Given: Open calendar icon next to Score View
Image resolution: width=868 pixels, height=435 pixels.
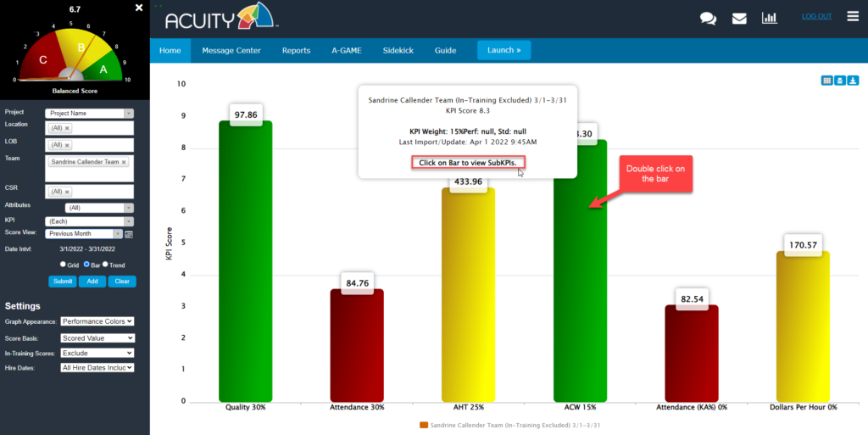Looking at the screenshot, I should point(130,234).
